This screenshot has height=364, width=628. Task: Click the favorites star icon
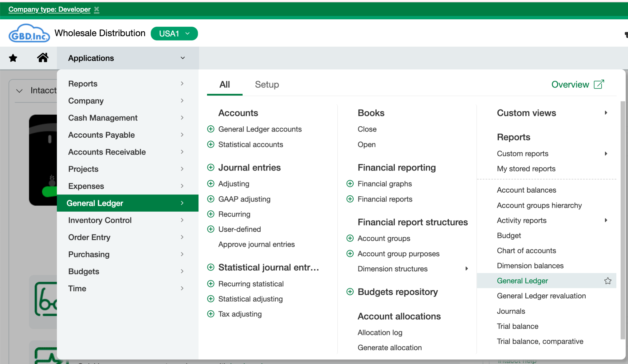13,58
